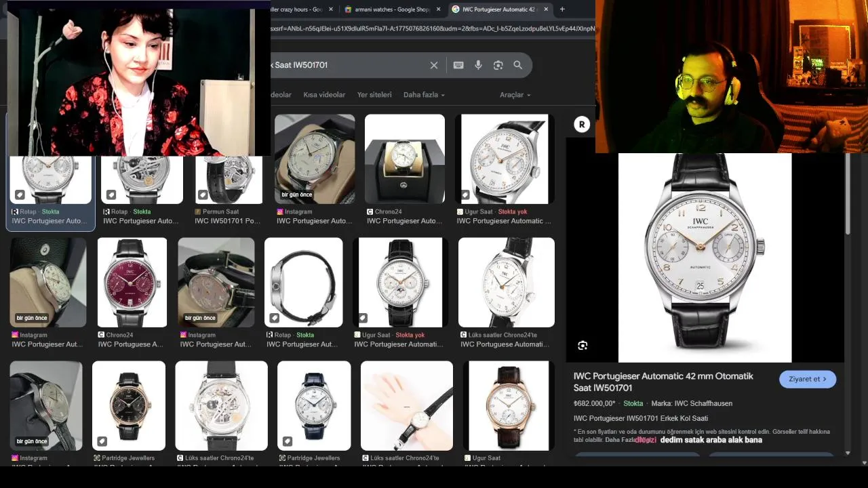Open the skeleton caseback watch thumbnail from Lüks saatler

221,405
